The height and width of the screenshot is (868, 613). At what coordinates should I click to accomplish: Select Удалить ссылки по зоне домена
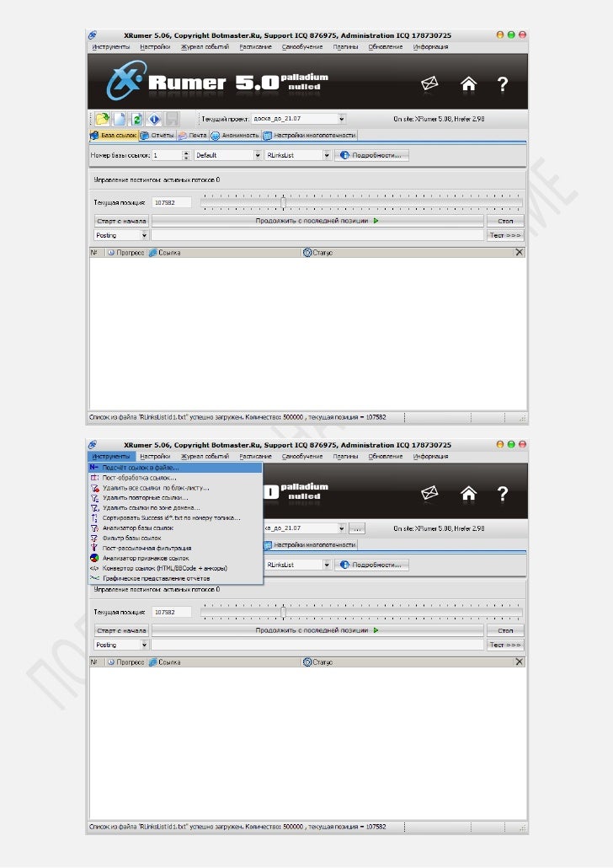[175, 507]
